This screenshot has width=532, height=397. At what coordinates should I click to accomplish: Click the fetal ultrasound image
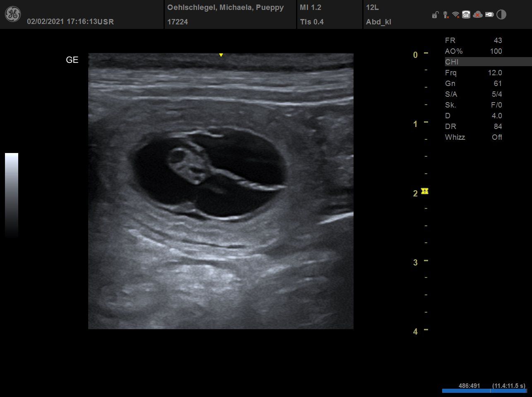[x=221, y=191]
